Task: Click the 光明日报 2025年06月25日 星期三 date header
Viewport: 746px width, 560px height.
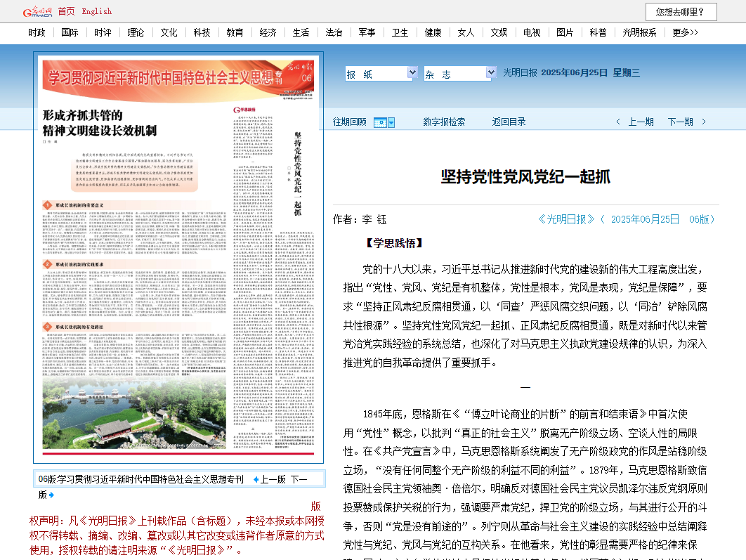Action: [x=571, y=73]
